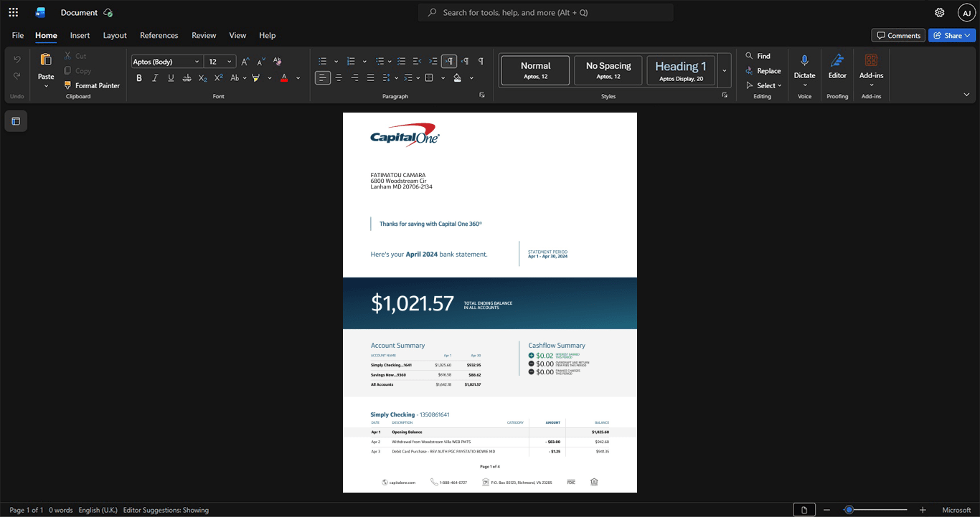Expand the styles gallery
This screenshot has width=980, height=517.
coord(725,70)
